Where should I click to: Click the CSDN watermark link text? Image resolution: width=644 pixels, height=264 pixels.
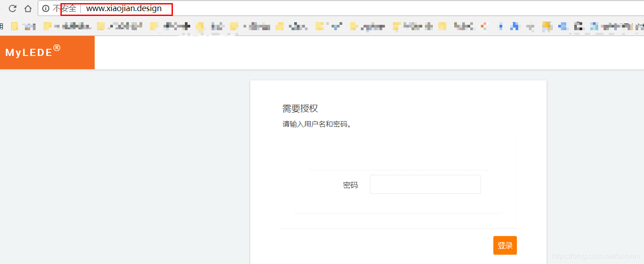click(x=596, y=256)
